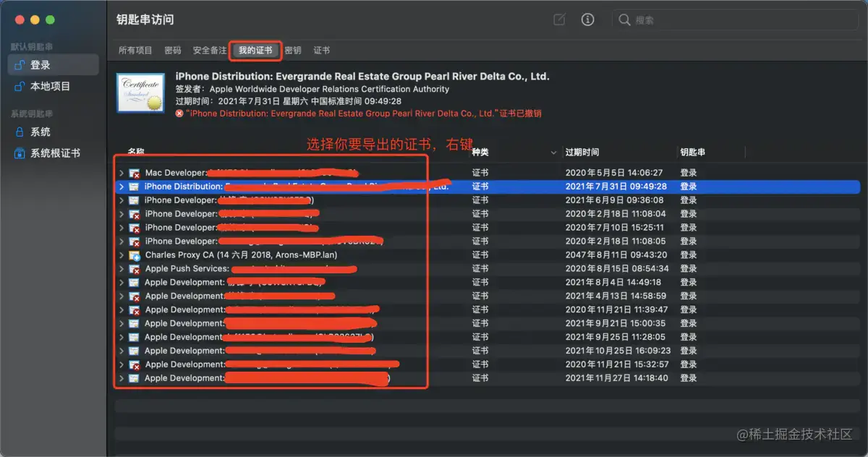Sort by the 钥匙串 column header
This screenshot has height=457, width=868.
693,153
